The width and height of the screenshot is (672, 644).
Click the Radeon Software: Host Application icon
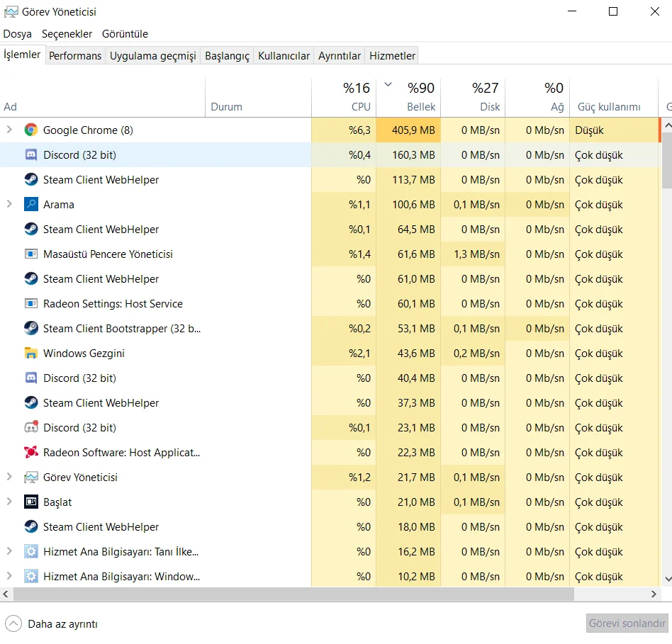[30, 452]
